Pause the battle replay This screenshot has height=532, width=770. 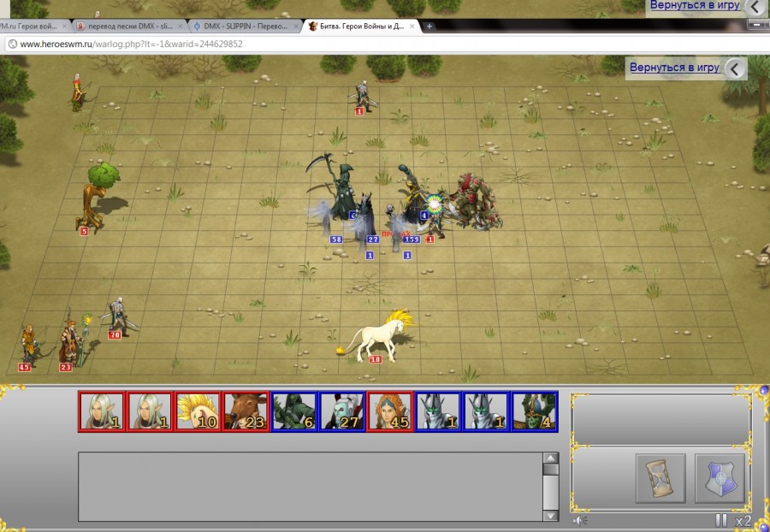(721, 521)
